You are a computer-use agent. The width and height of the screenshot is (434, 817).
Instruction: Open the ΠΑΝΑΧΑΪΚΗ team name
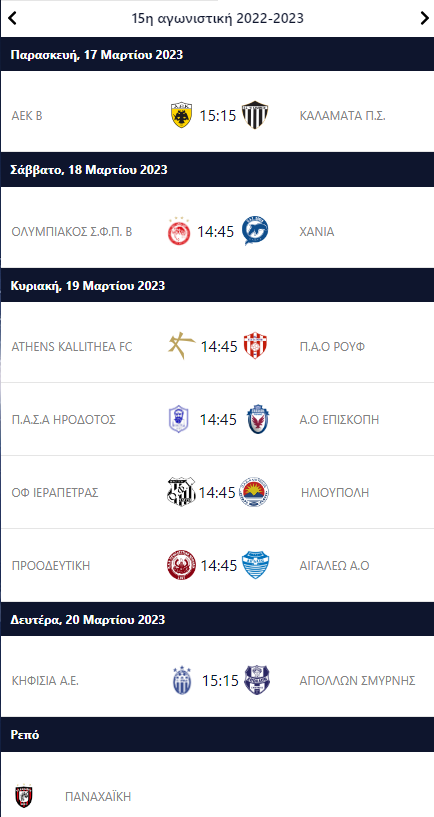(x=98, y=797)
